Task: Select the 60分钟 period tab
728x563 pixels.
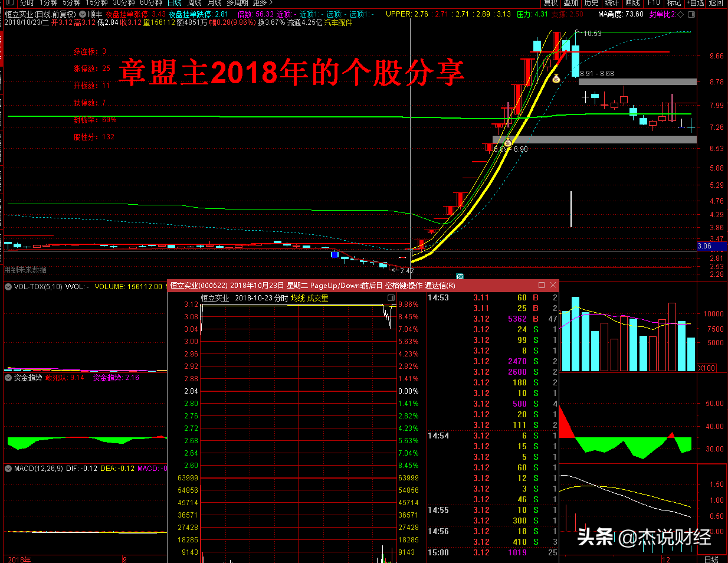Action: [x=151, y=3]
